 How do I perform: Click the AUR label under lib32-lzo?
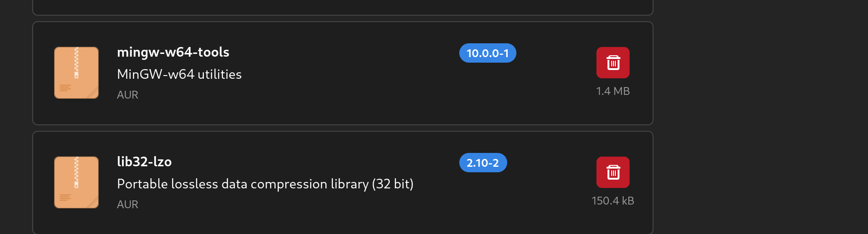tap(127, 205)
